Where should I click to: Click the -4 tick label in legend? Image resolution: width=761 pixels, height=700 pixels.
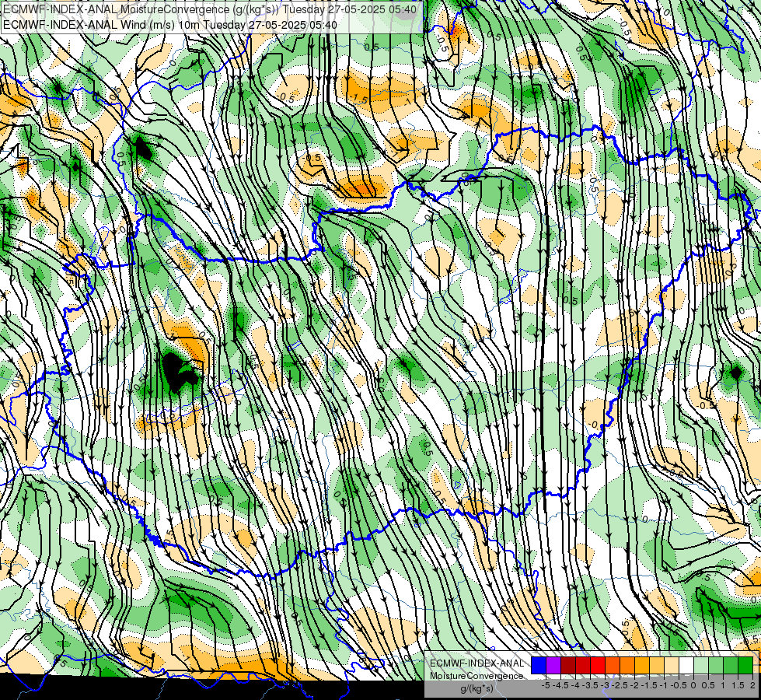pyautogui.click(x=576, y=685)
